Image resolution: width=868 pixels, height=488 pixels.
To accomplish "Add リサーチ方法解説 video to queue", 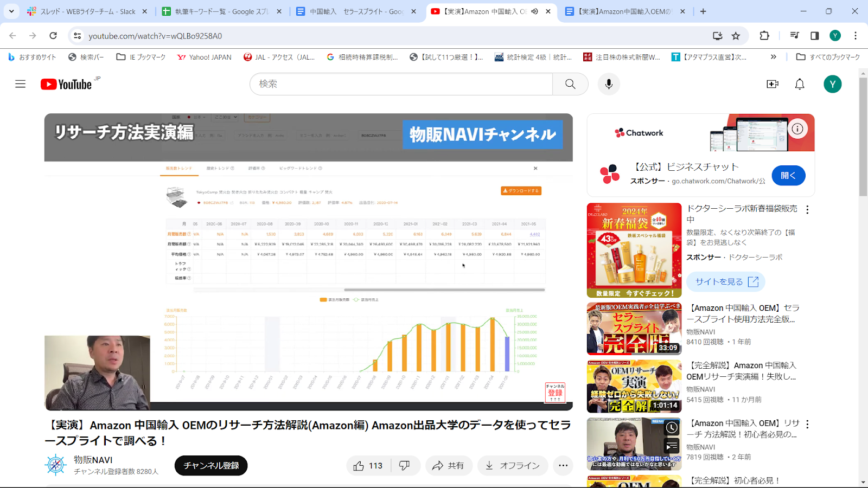I will point(672,446).
